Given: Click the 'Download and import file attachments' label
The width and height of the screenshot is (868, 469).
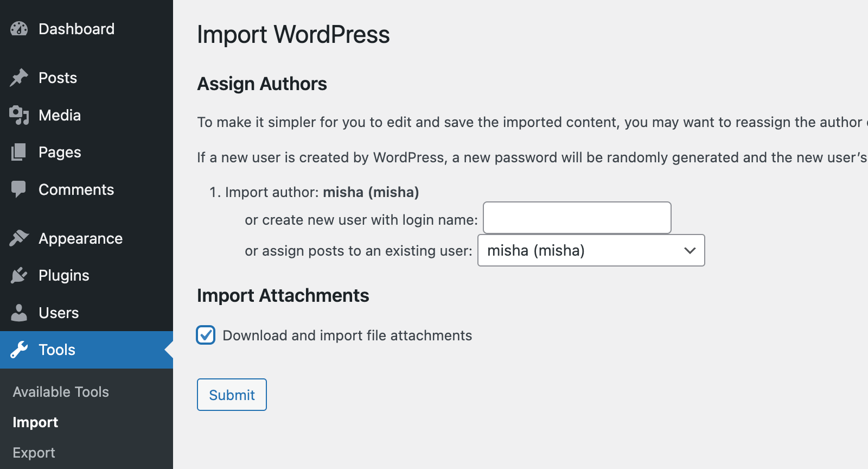Looking at the screenshot, I should tap(347, 335).
